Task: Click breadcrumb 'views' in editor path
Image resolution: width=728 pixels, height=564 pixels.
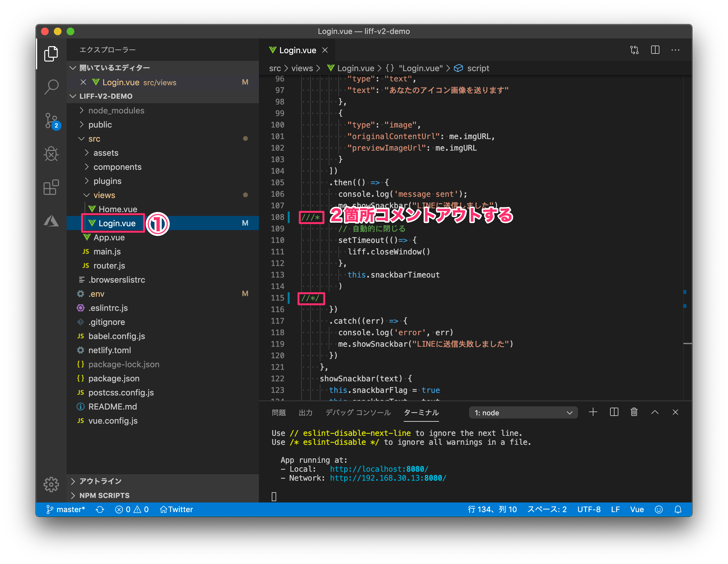Action: click(302, 68)
